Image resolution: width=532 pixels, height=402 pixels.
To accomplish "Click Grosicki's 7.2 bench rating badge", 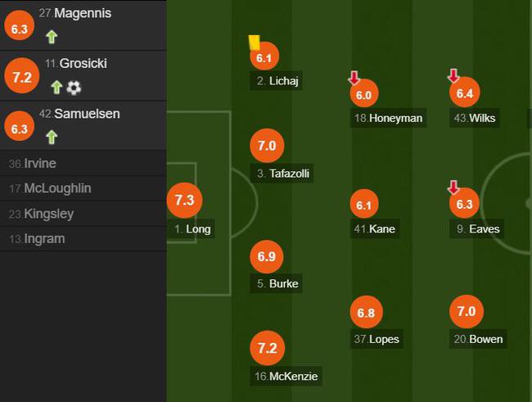I will pyautogui.click(x=22, y=75).
